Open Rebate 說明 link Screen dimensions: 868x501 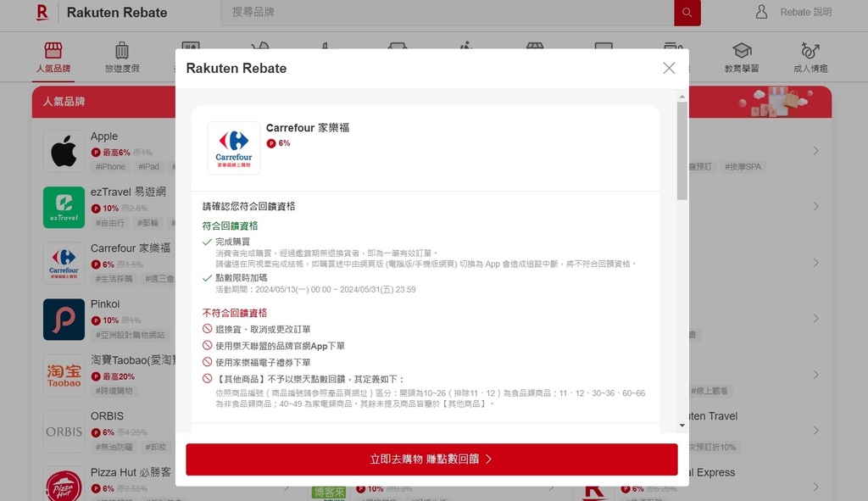pos(806,12)
